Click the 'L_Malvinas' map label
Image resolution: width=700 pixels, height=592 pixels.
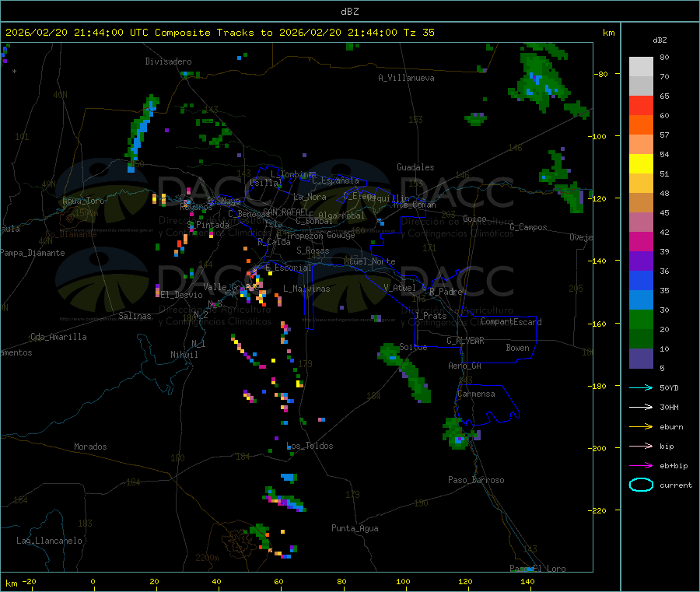point(306,289)
